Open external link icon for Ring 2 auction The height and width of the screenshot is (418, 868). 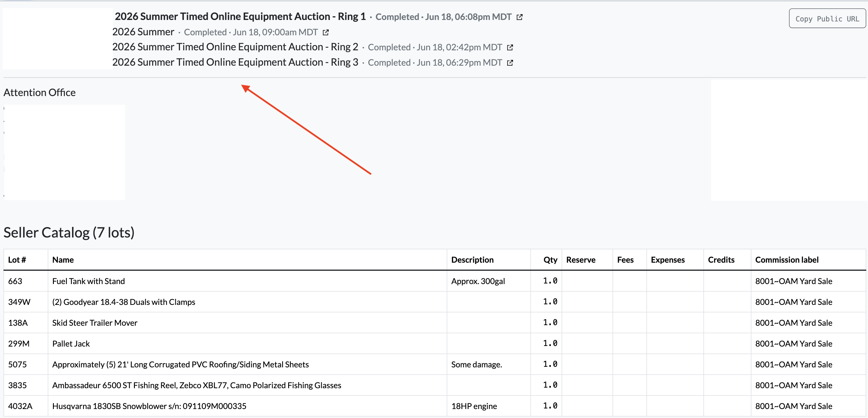[x=510, y=47]
